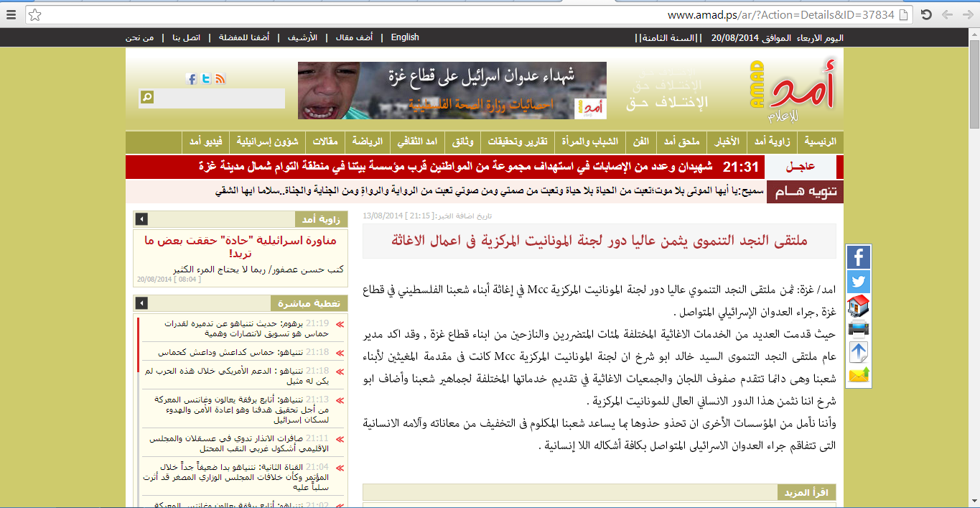This screenshot has width=980, height=508.
Task: Click the site search input field
Action: [220, 97]
